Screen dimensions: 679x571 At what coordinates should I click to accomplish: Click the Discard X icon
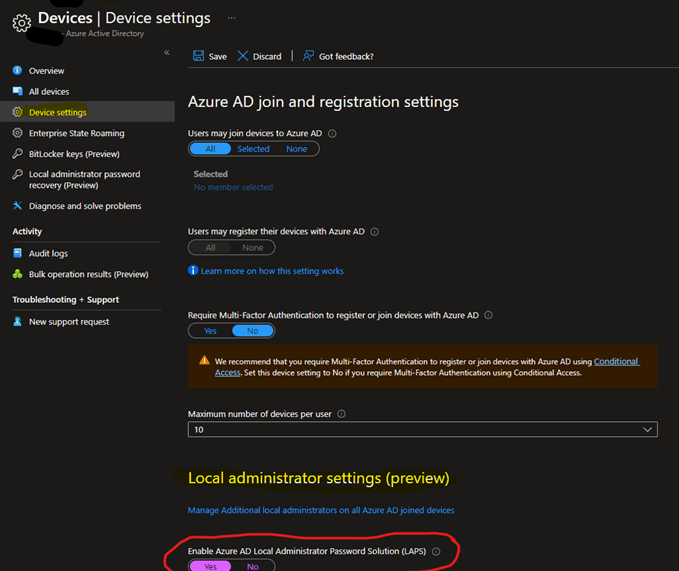(242, 56)
